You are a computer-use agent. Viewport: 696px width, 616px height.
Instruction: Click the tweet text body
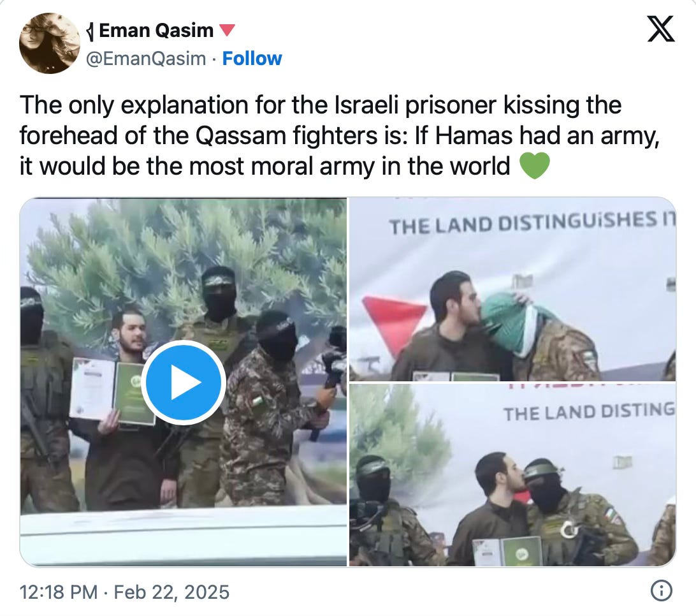[x=340, y=135]
